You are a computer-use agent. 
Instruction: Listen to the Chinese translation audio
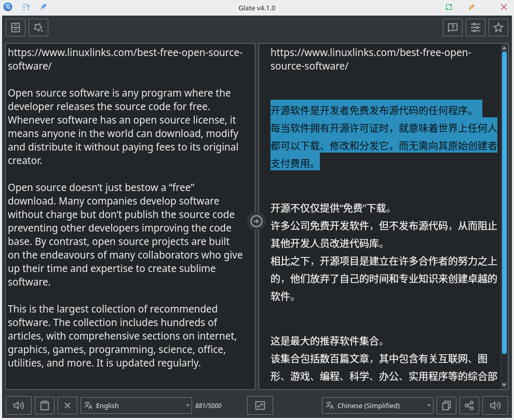coord(495,405)
